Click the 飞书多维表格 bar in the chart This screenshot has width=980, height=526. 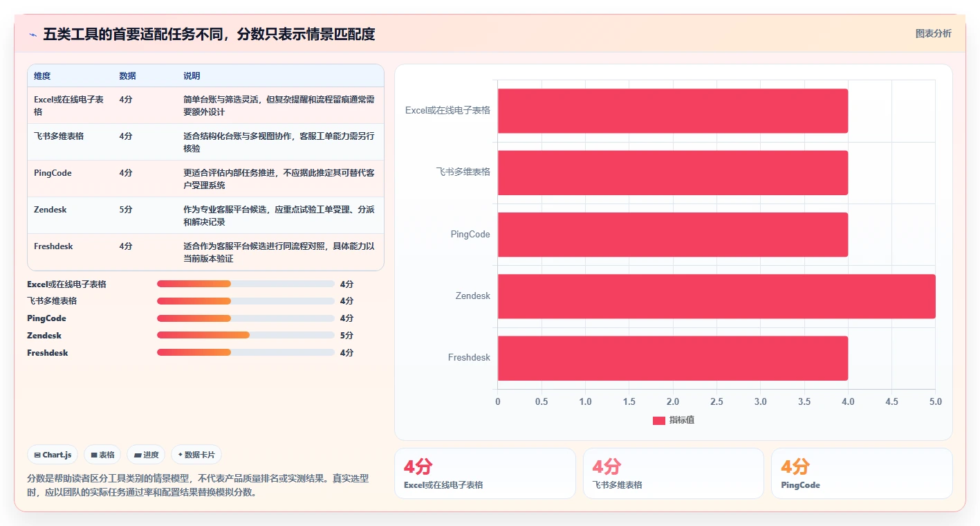[x=672, y=172]
